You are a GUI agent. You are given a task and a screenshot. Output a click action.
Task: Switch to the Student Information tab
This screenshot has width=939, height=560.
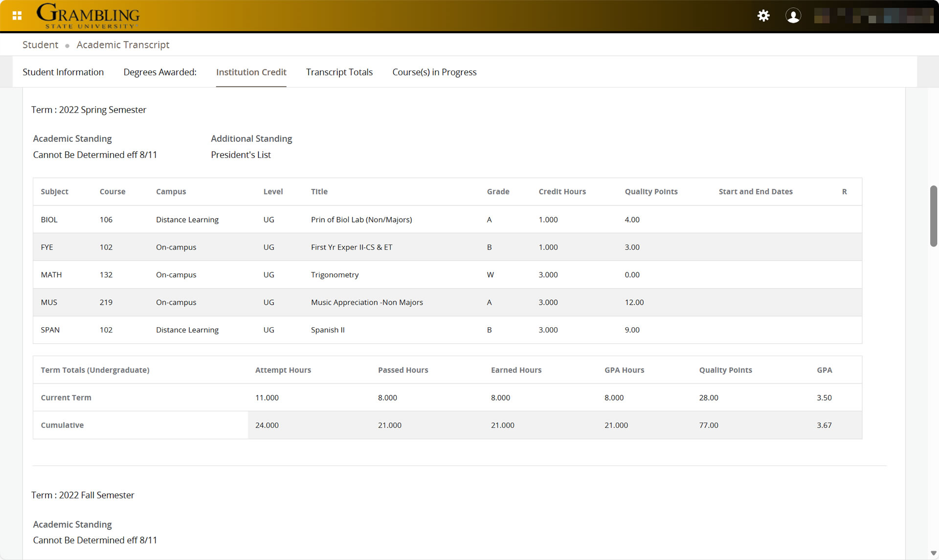[x=63, y=72]
